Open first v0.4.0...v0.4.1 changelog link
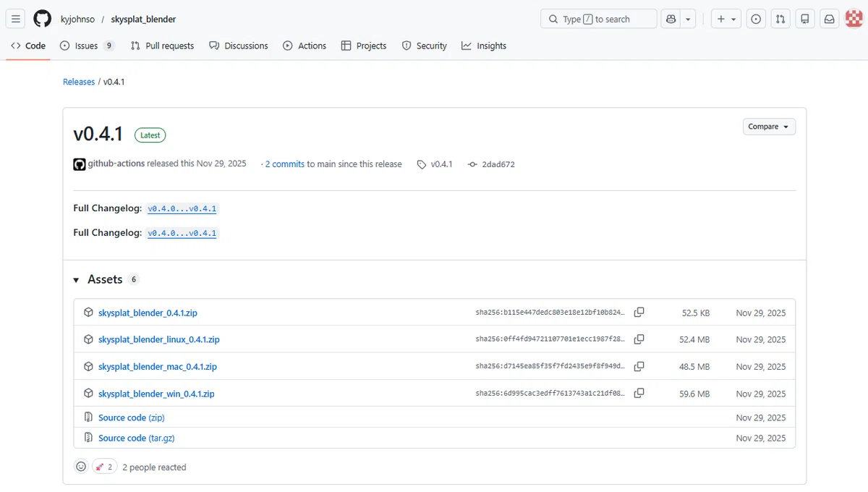The width and height of the screenshot is (868, 492). pyautogui.click(x=182, y=208)
